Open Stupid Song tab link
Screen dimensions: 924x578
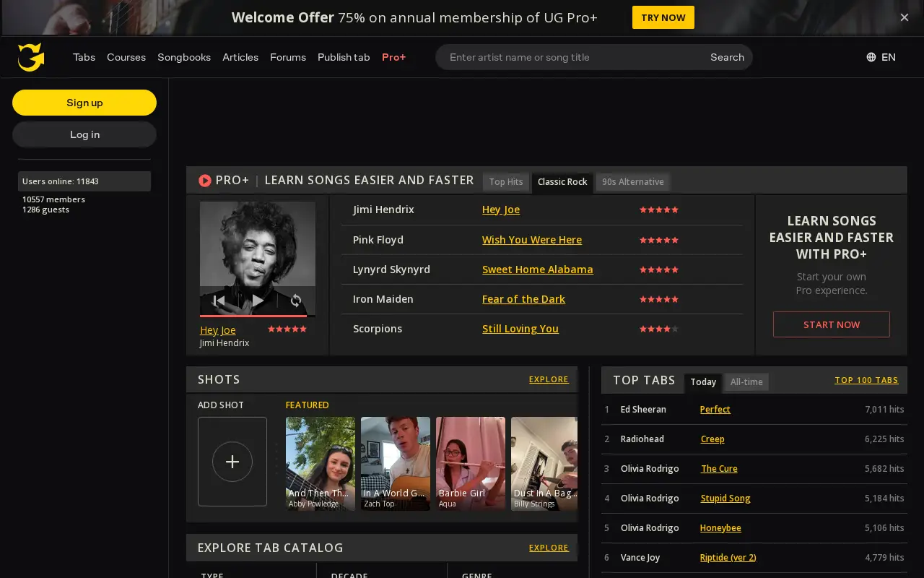point(725,499)
